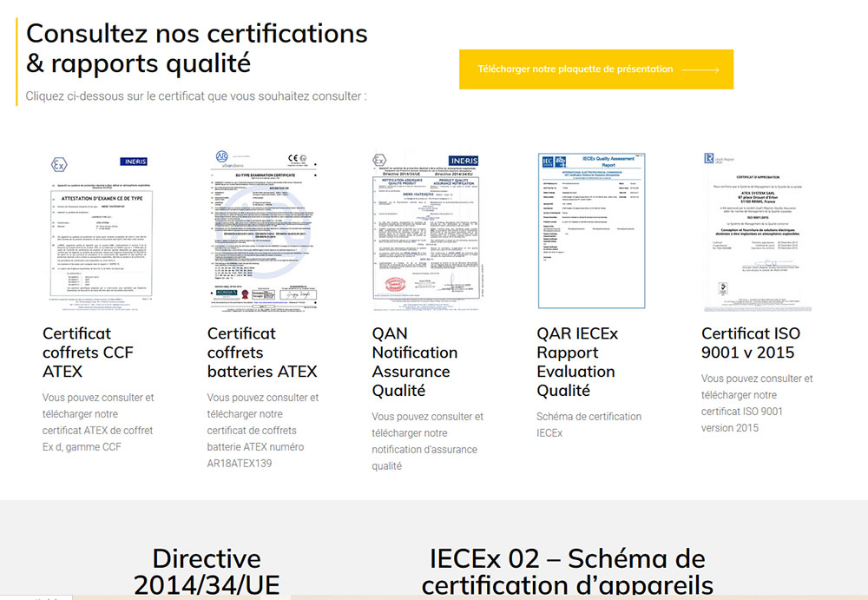Click heading IECEx 02 – Schéma de certification
This screenshot has width=868, height=600.
[x=568, y=571]
